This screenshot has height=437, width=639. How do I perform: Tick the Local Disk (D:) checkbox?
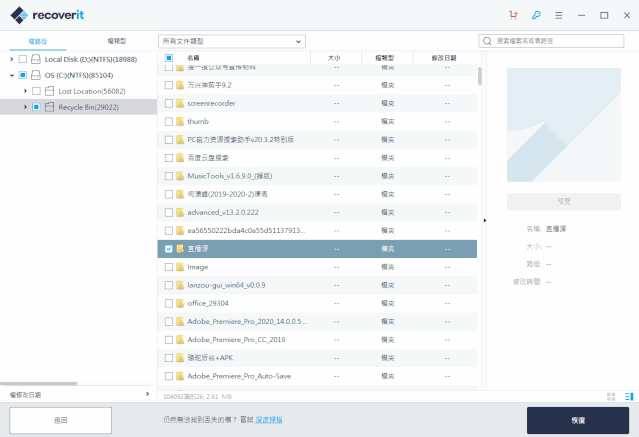pyautogui.click(x=23, y=59)
